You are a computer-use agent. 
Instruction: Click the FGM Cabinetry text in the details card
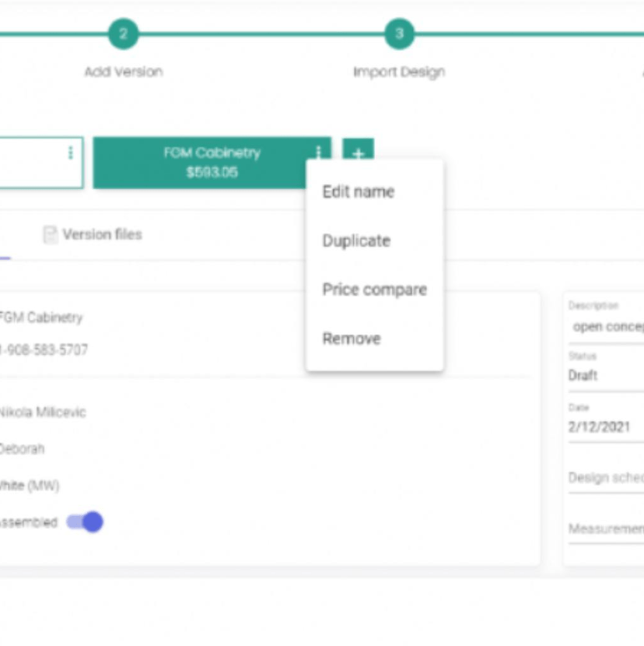40,318
